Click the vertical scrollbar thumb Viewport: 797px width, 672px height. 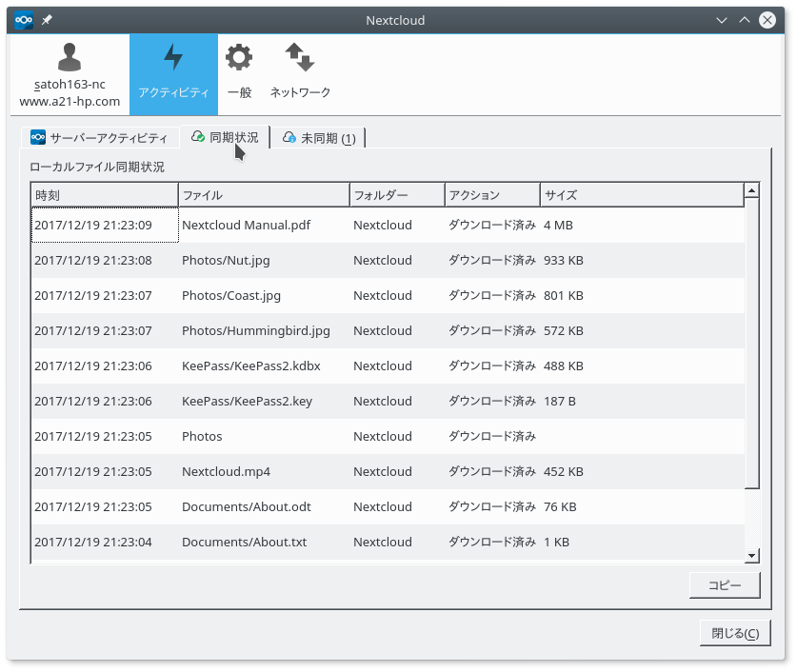[751, 344]
